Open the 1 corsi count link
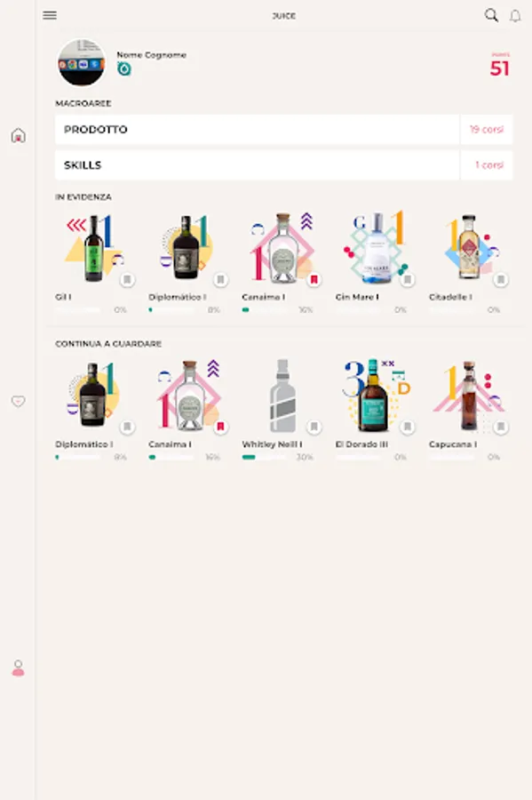532x800 pixels. click(x=489, y=165)
